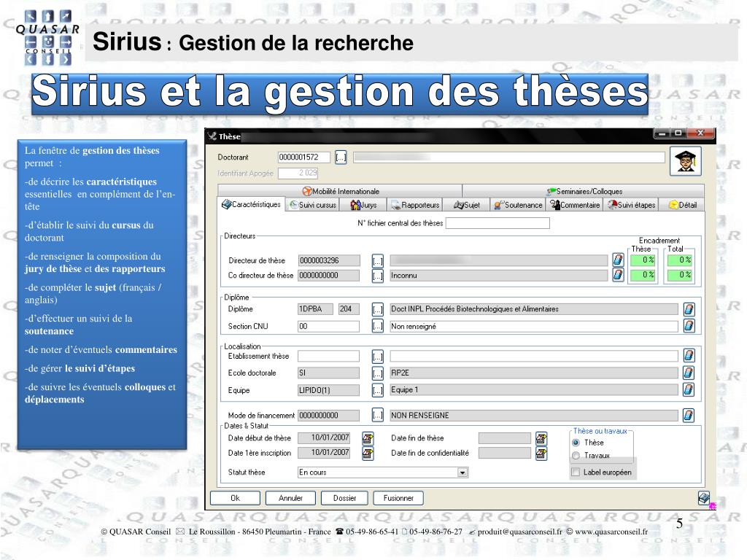
Task: Clear Directeur de thèse with eraser icon
Action: coord(618,260)
